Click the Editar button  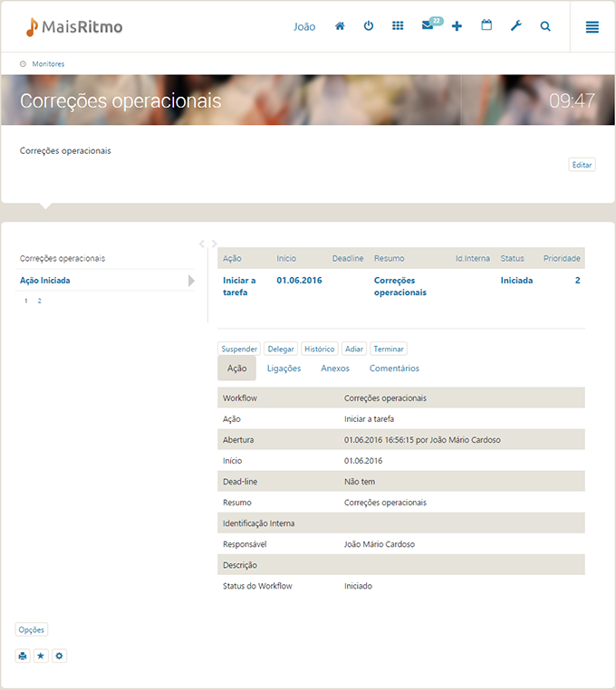[582, 165]
